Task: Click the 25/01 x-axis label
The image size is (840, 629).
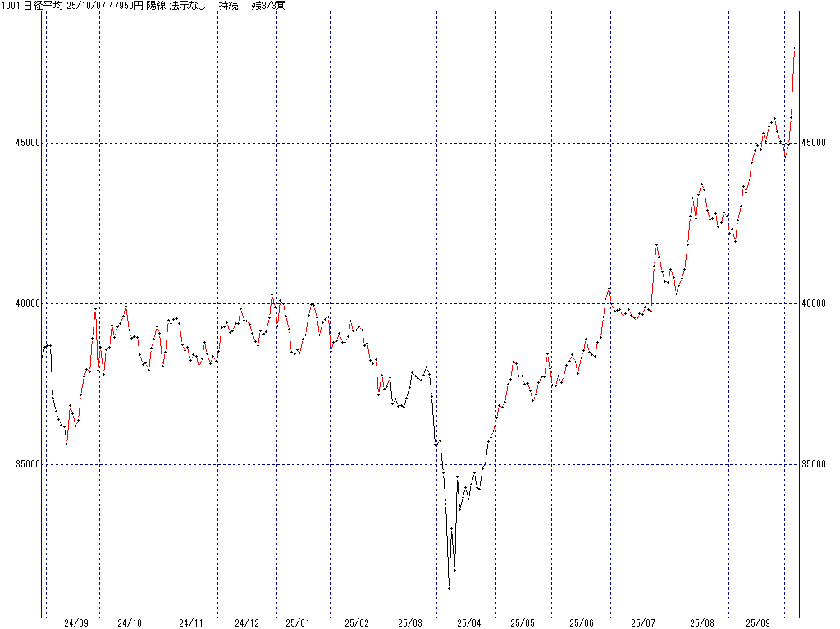Action: pyautogui.click(x=297, y=622)
